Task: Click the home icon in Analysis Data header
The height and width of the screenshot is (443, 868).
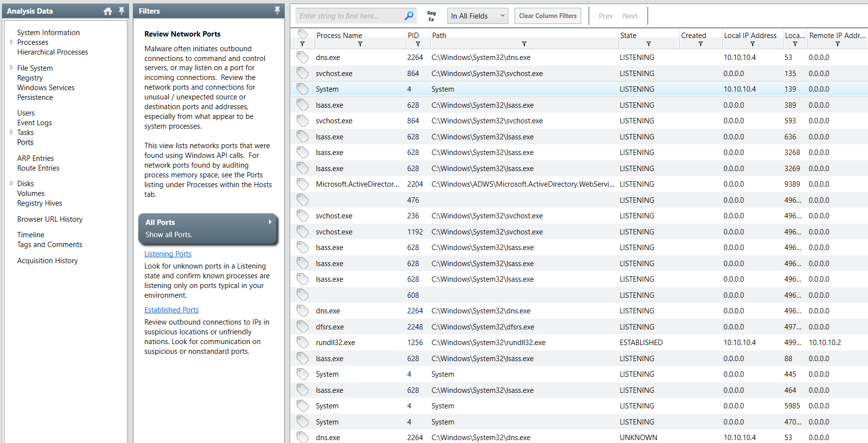Action: click(108, 11)
